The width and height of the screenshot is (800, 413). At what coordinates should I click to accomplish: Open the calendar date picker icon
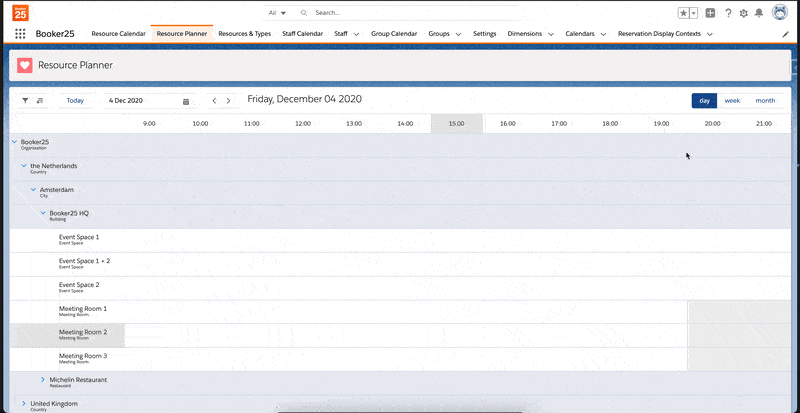pos(186,101)
